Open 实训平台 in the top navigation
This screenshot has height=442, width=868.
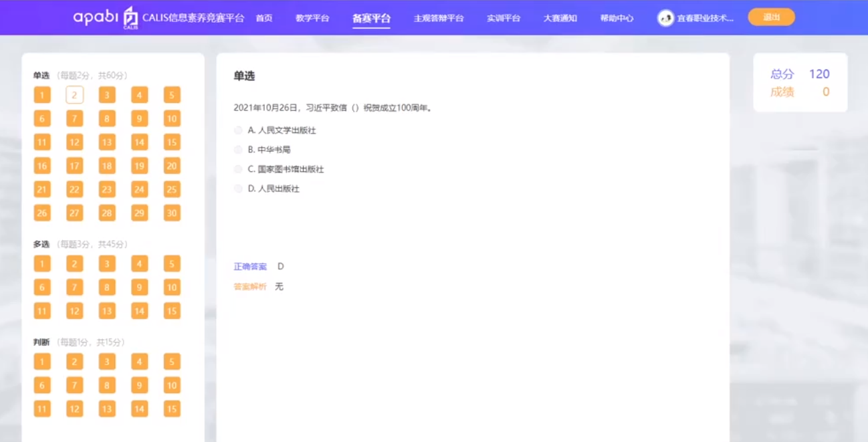[x=504, y=18]
